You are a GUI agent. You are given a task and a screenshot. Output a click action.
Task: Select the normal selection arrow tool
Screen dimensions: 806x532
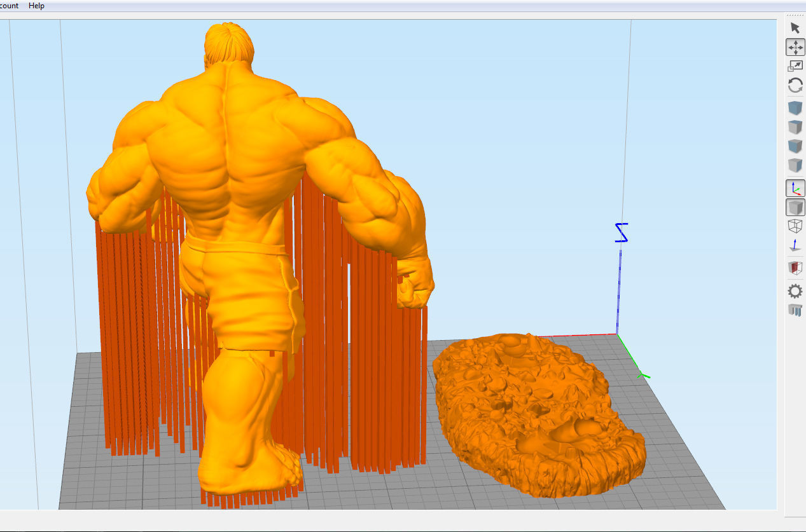795,27
